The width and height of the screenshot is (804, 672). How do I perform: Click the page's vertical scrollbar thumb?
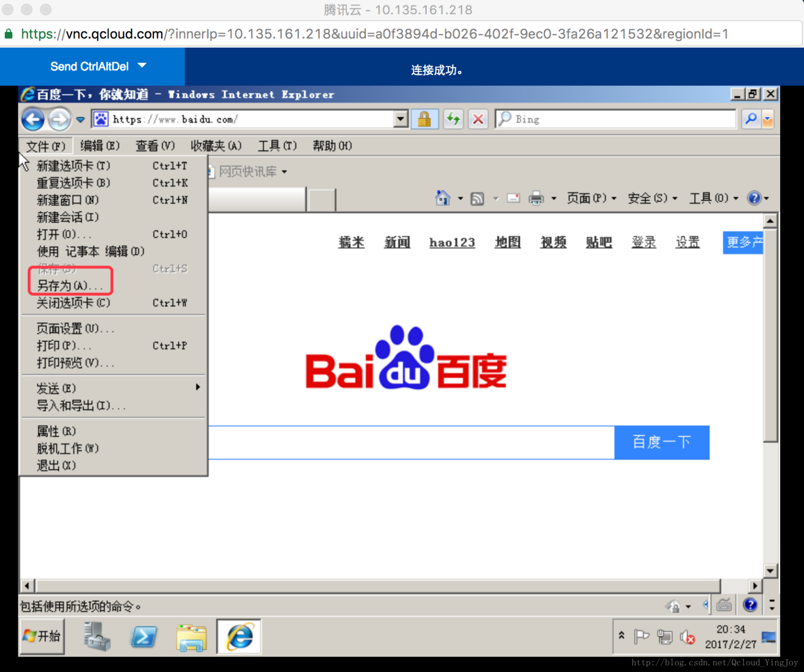770,335
